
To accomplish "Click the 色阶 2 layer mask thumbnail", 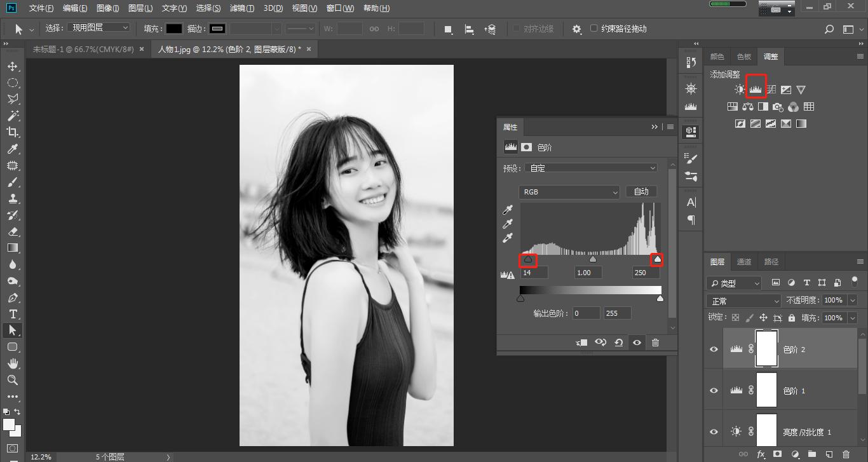I will click(766, 348).
